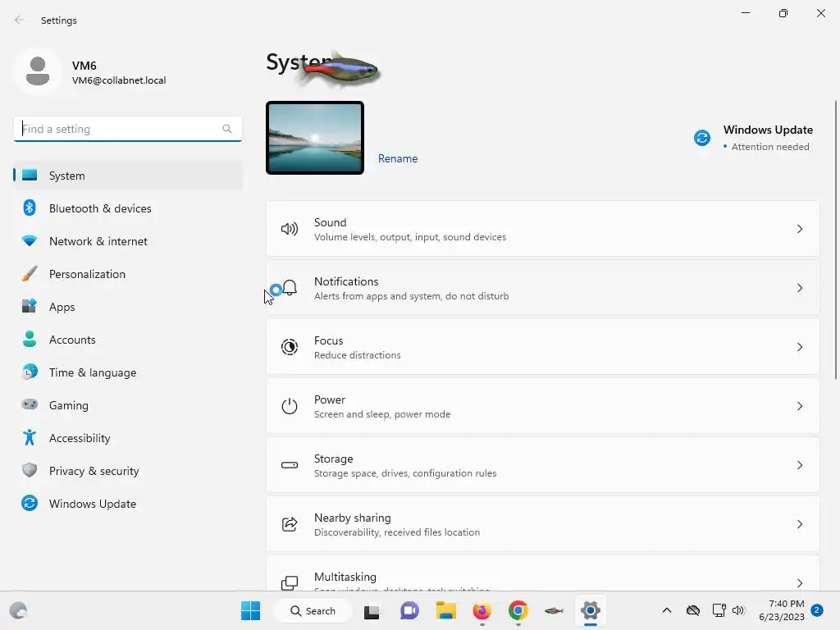Click the taskbar Search box

(313, 610)
